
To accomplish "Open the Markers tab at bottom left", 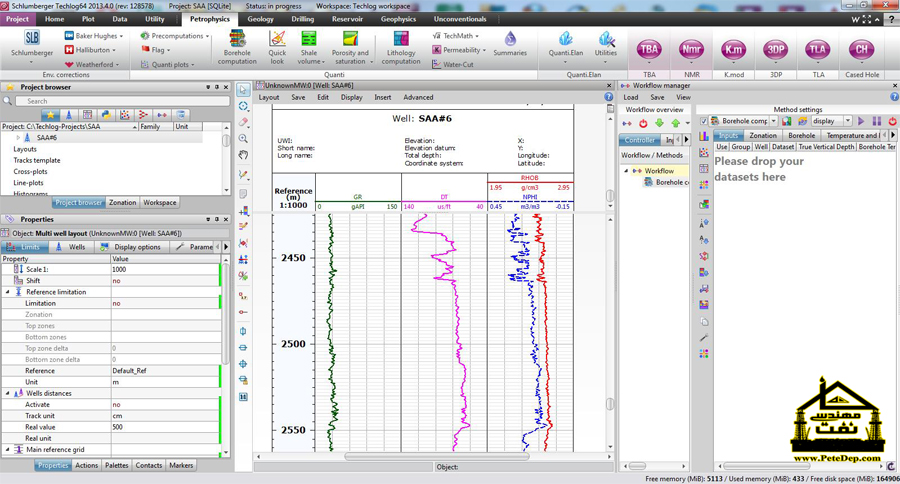I will [x=181, y=466].
